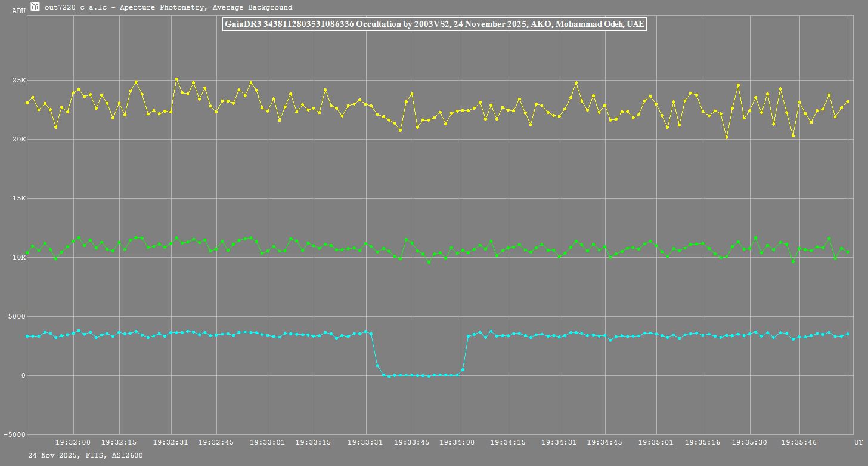Click the 10K label on vertical axis
Screen dimensions: 868x466
19,258
